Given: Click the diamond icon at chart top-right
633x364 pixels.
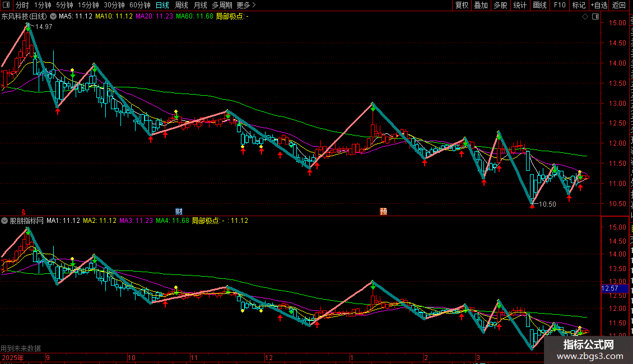Looking at the screenshot, I should click(585, 17).
